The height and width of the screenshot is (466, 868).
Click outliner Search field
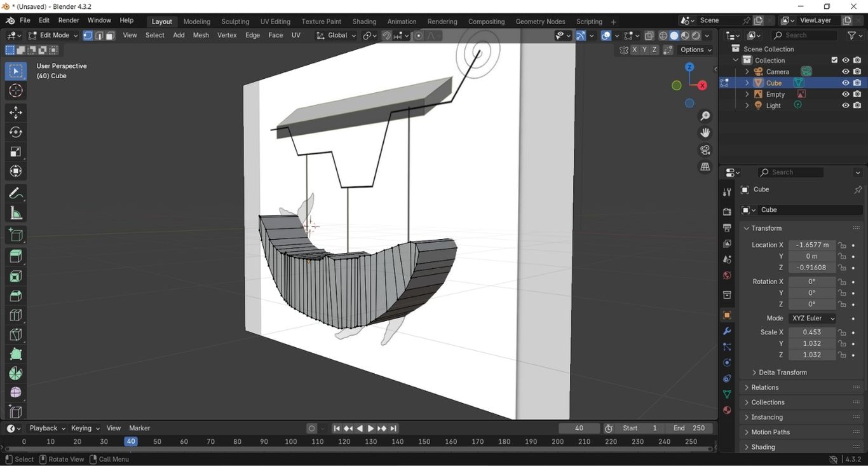click(x=806, y=36)
